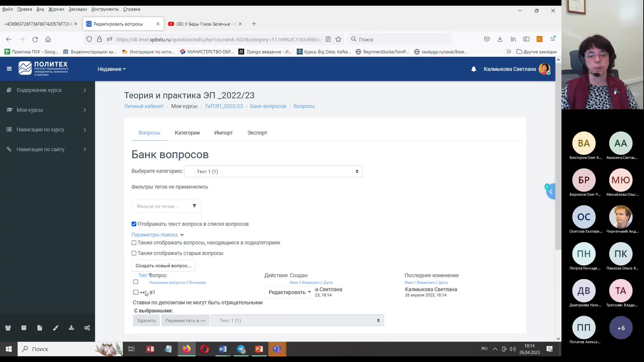Open Telegram from the taskbar

click(241, 349)
